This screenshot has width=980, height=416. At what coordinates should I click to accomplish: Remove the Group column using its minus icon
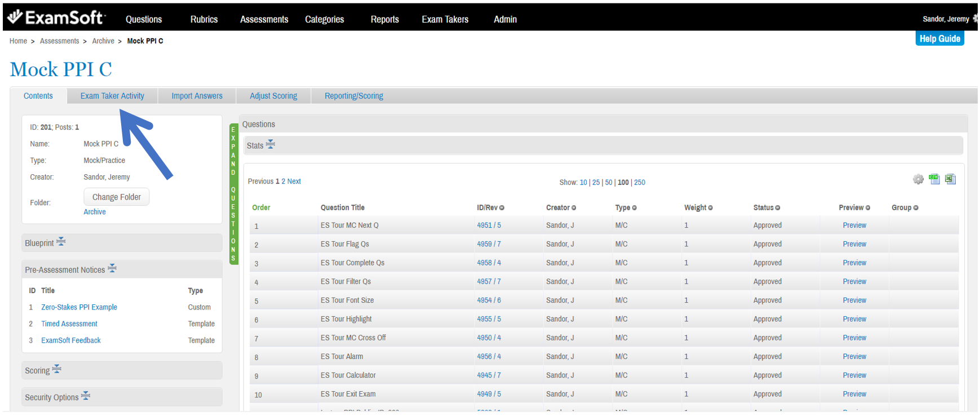click(916, 208)
